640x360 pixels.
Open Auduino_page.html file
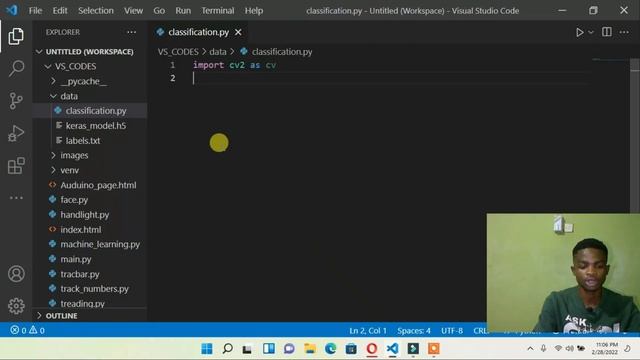[89, 185]
